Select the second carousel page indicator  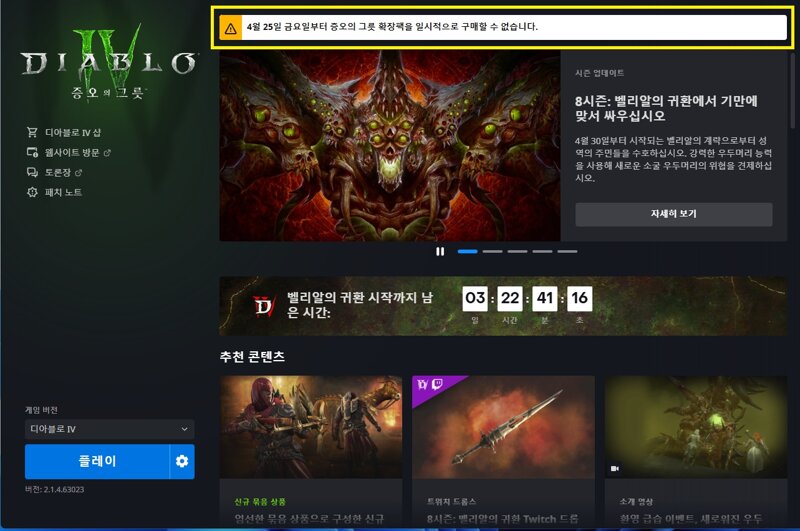coord(492,251)
